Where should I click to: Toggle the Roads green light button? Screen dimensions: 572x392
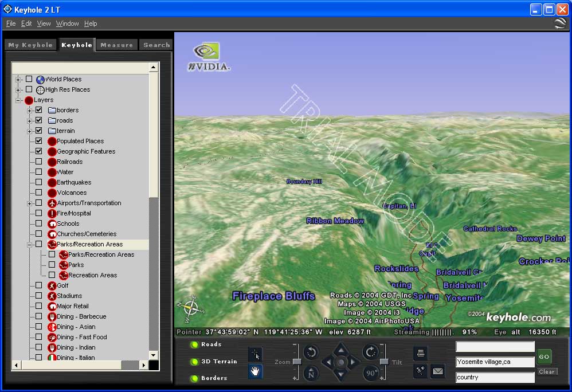(x=194, y=344)
